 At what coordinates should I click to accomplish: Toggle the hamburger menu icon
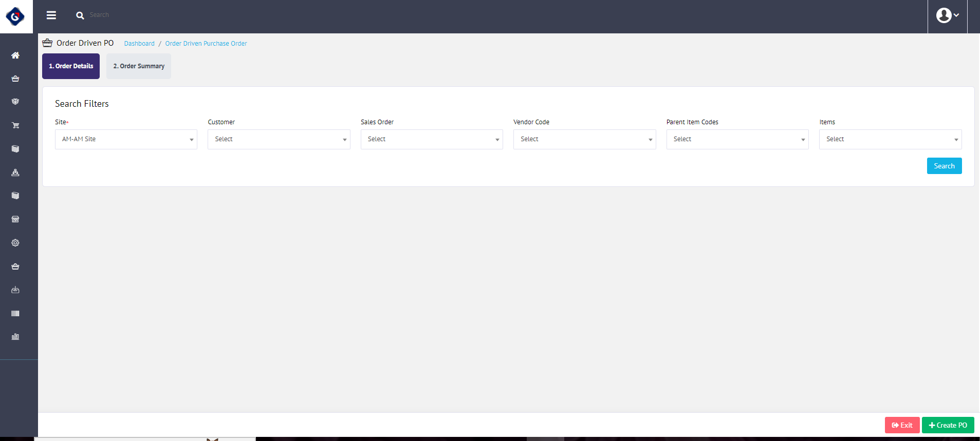(x=51, y=15)
